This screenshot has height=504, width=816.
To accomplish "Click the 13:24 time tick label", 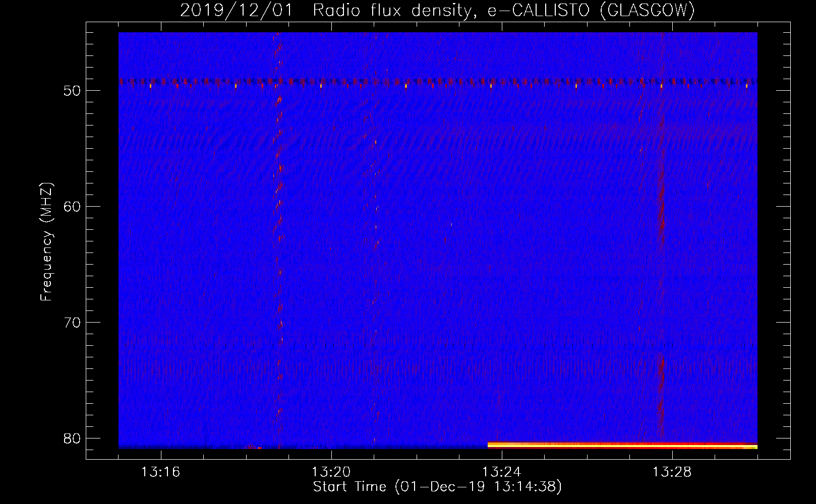I will coord(501,472).
